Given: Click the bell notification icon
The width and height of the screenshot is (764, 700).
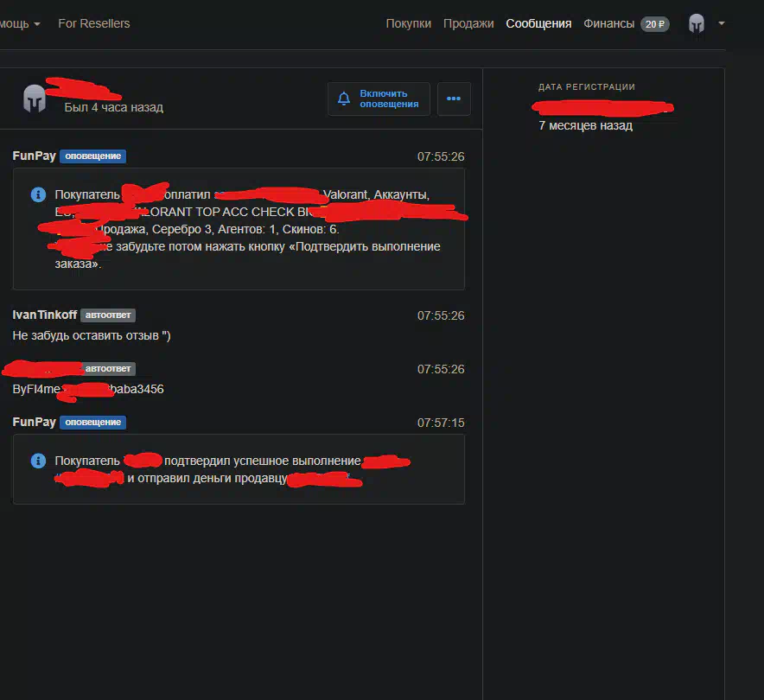Looking at the screenshot, I should (344, 99).
